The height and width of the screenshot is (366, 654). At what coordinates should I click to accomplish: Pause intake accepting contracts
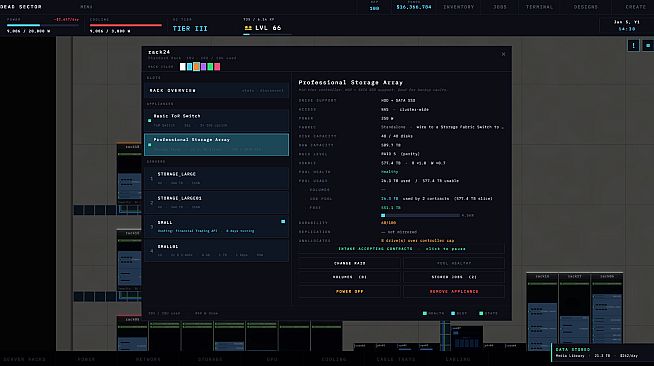401,249
